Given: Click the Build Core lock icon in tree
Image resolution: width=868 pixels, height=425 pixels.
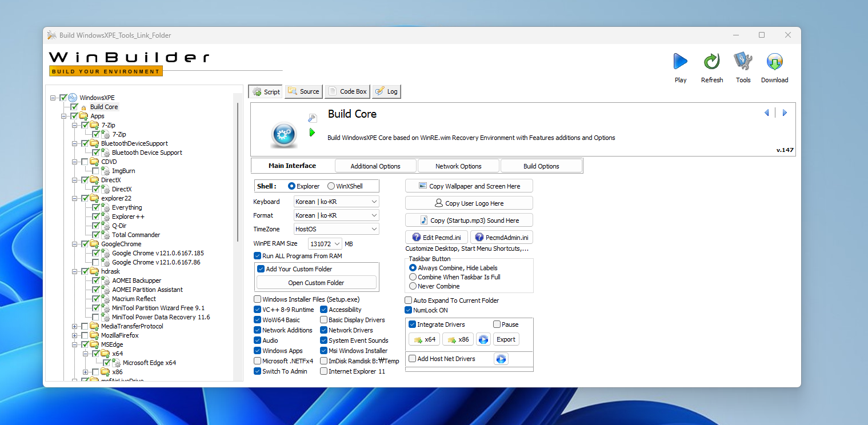Looking at the screenshot, I should [x=83, y=107].
